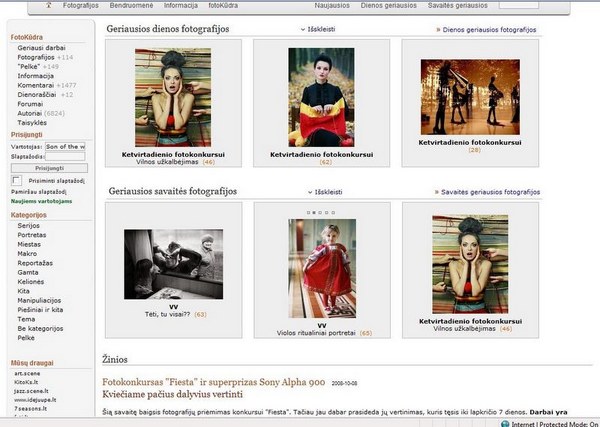The width and height of the screenshot is (600, 427).
Task: Click the Slaptažodis password field
Action: (67, 157)
